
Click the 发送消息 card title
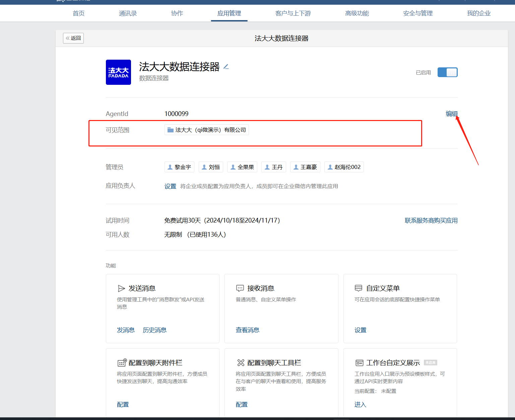142,288
